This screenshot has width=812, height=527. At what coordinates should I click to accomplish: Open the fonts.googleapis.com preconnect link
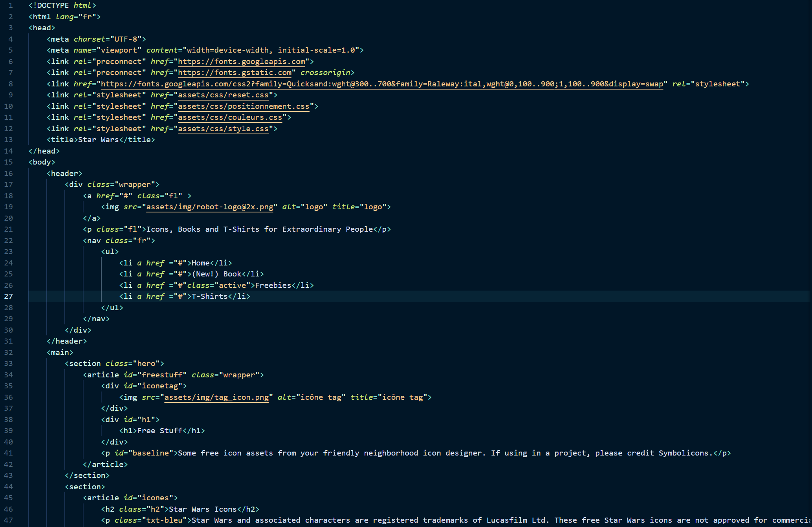(x=241, y=62)
